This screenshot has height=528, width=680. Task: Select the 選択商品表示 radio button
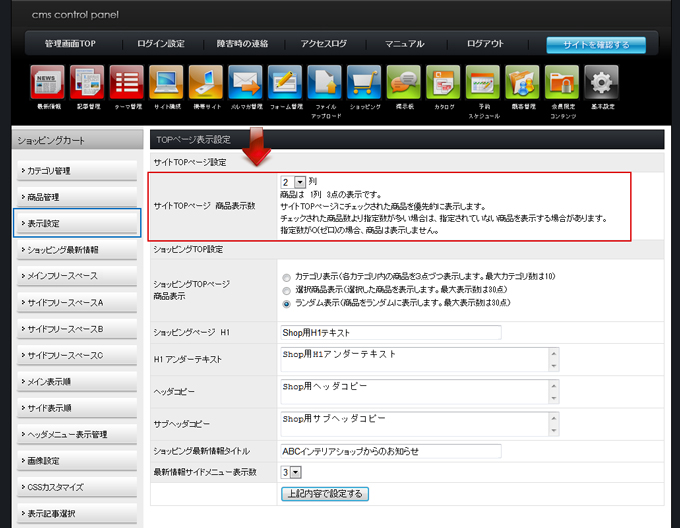pyautogui.click(x=288, y=289)
